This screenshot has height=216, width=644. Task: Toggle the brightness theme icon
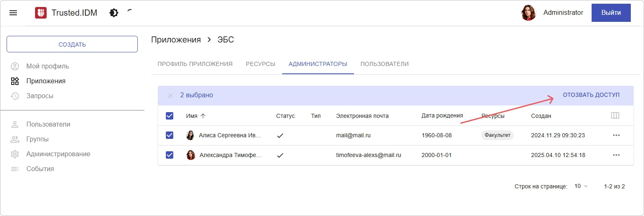(114, 13)
